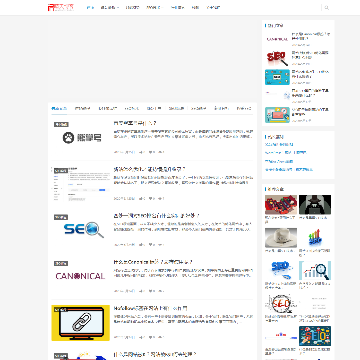This screenshot has width=360, height=360.
Task: Expand the second navigation item's dropdown arrow
Action: tap(118, 8)
